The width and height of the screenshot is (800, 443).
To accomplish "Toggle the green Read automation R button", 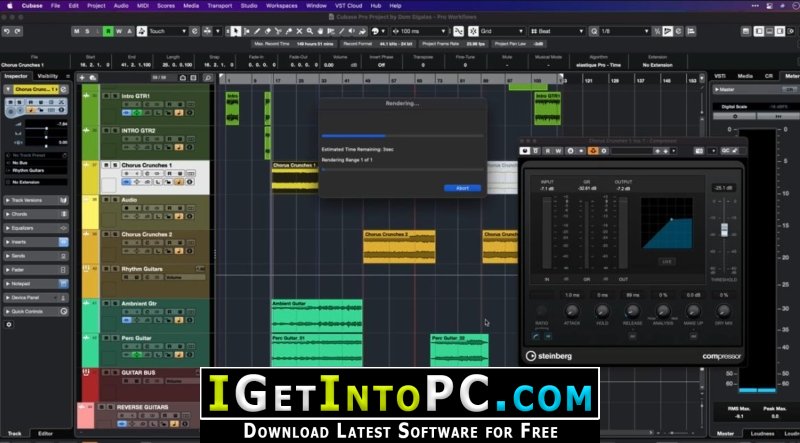I will 108,31.
